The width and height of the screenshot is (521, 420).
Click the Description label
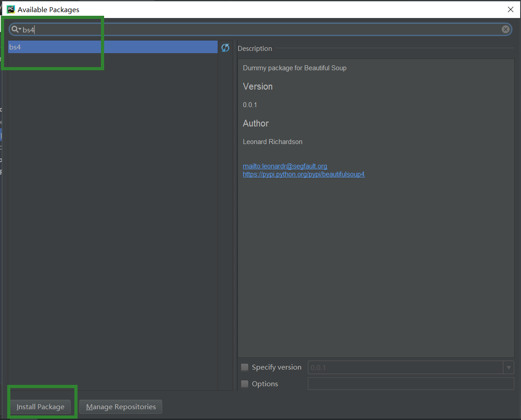[255, 49]
